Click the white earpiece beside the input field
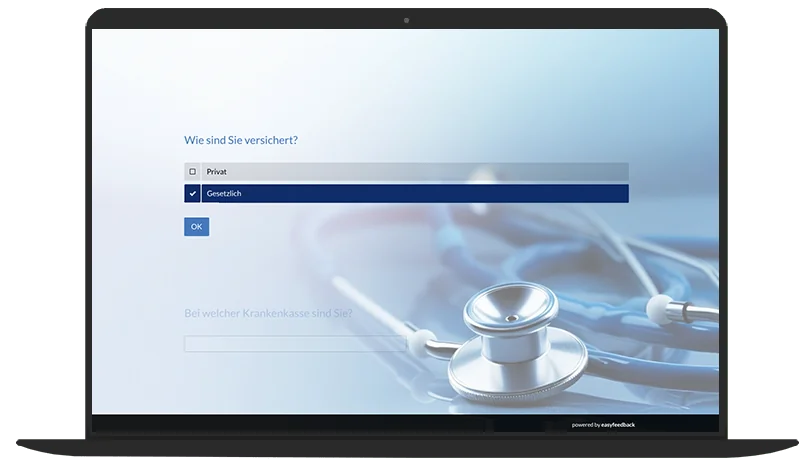Screen dimensions: 806x470 pos(421,339)
